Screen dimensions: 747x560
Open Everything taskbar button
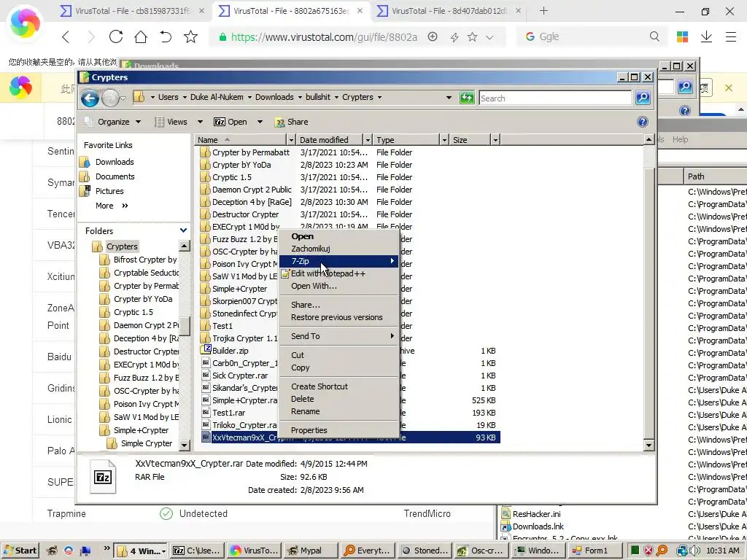pos(367,551)
